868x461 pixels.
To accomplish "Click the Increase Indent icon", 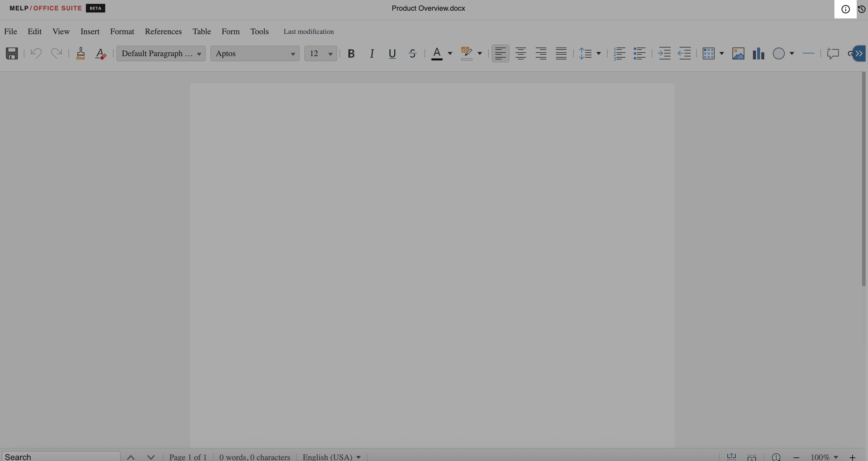I will (x=664, y=53).
